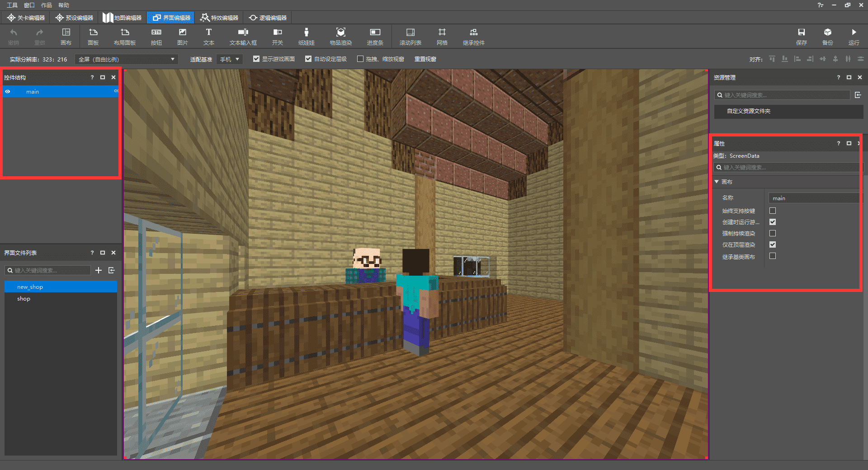Align selected controls to right edge
868x470 pixels.
pyautogui.click(x=810, y=59)
